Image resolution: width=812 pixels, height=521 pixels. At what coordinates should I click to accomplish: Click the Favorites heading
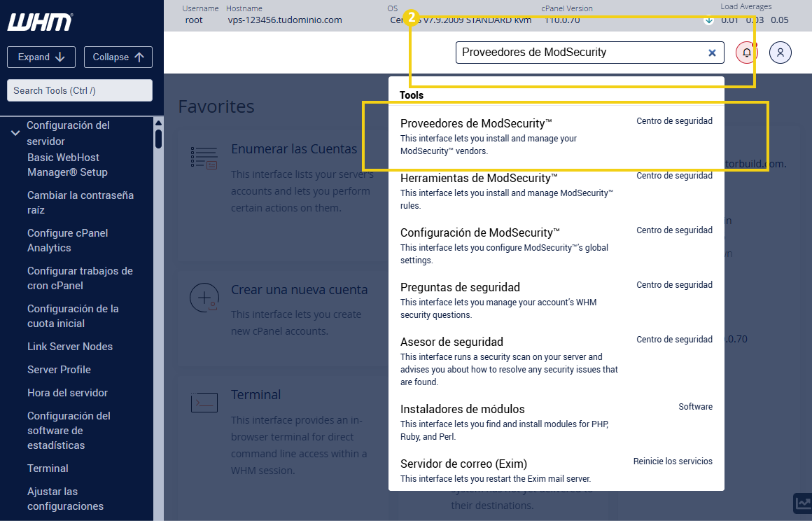click(x=216, y=106)
